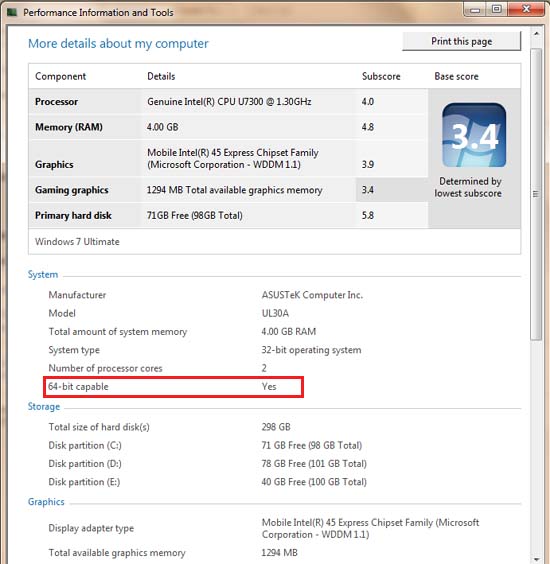Click the scrollbar up arrow
This screenshot has width=550, height=564.
(536, 33)
